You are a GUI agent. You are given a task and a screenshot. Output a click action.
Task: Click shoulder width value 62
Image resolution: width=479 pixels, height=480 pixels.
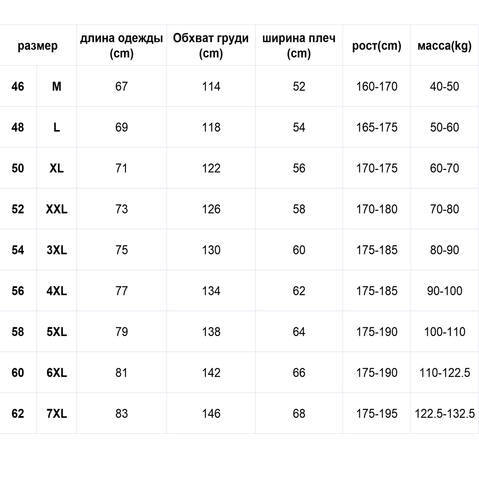tap(299, 291)
